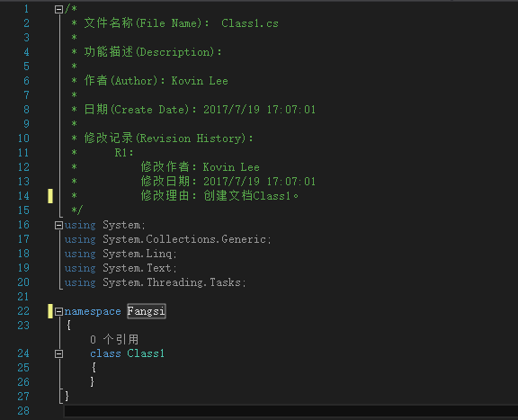Place cursor on using System.Linq line
The width and height of the screenshot is (518, 420).
[121, 254]
